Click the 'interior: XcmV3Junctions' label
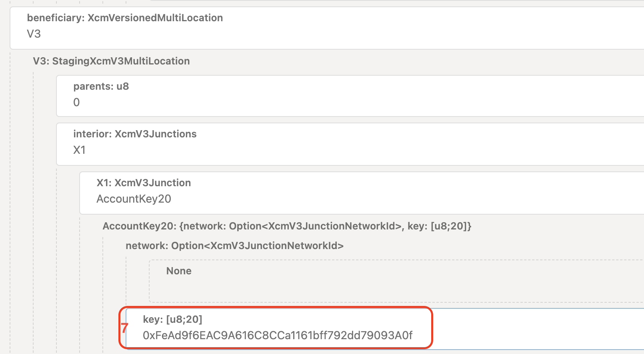This screenshot has width=644, height=354. (135, 134)
